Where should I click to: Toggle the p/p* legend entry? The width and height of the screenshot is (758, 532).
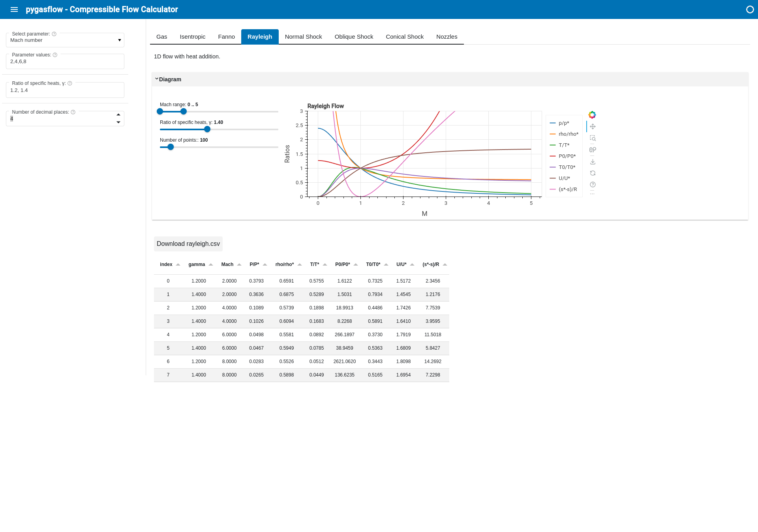(563, 123)
